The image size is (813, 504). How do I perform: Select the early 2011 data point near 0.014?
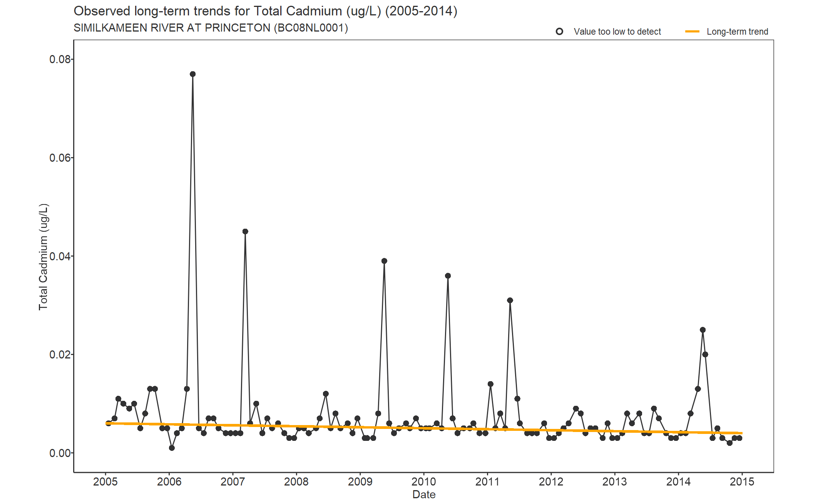(490, 384)
